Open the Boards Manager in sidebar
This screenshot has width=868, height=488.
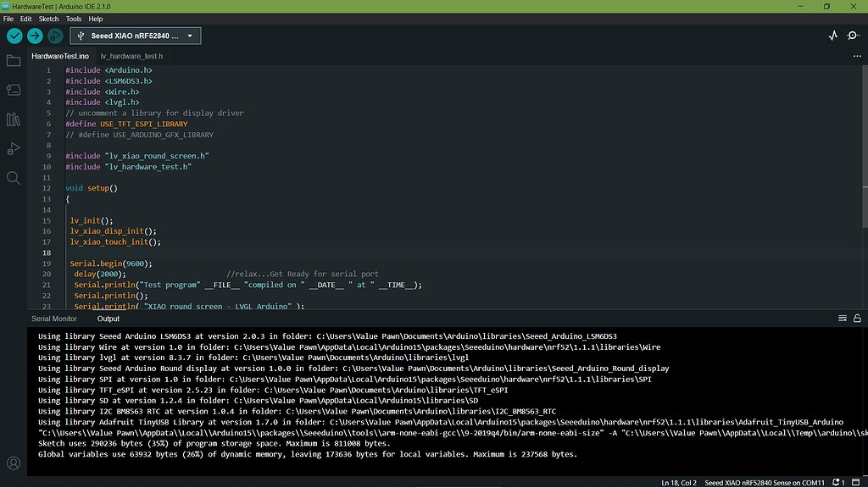pos(14,90)
